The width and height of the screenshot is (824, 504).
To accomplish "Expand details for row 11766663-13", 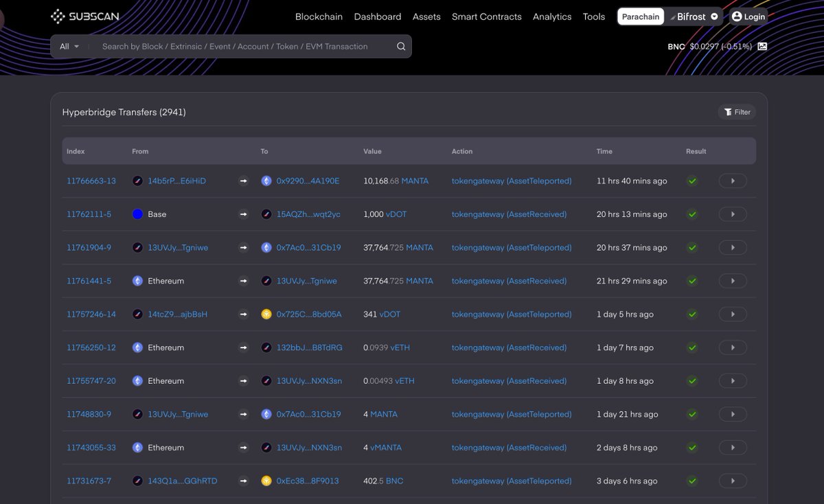I will 733,181.
